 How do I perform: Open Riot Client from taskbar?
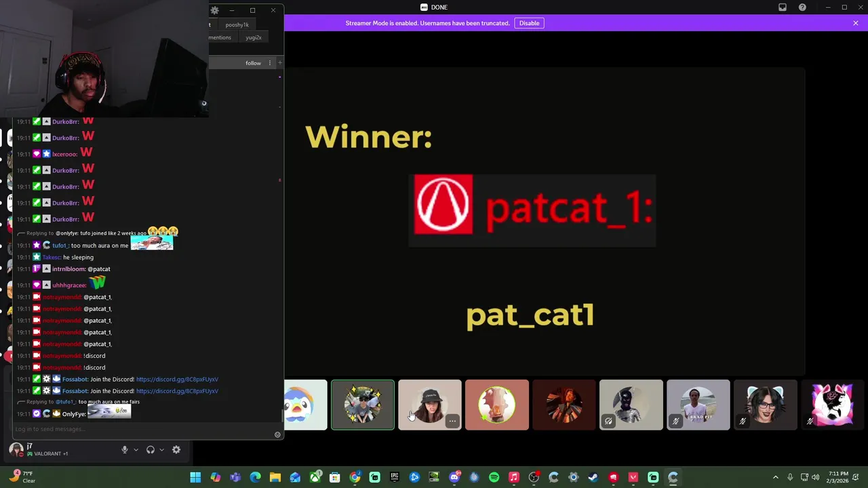pos(613,477)
